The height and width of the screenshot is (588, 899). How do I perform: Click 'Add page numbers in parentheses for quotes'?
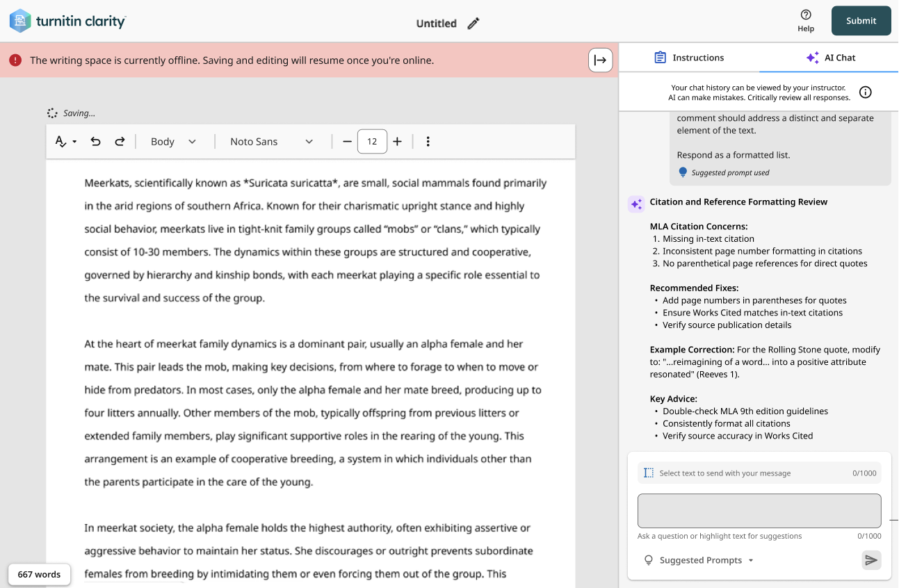tap(754, 301)
